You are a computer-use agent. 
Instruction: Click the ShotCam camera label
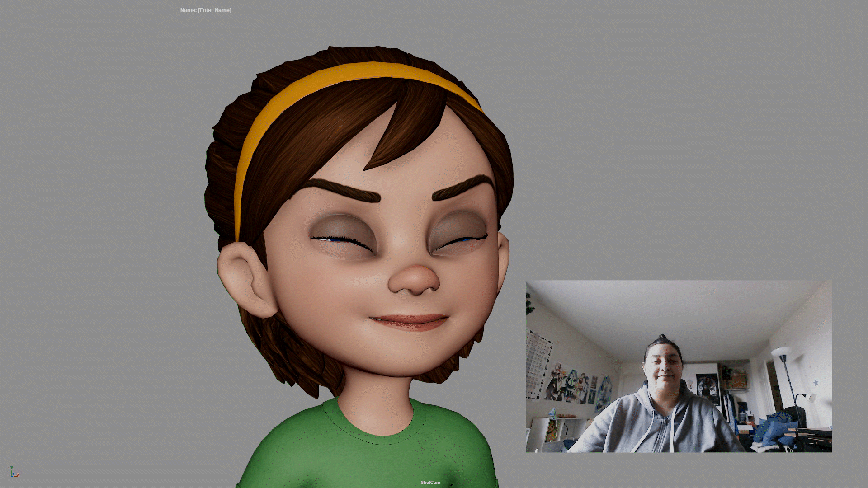[x=430, y=482]
